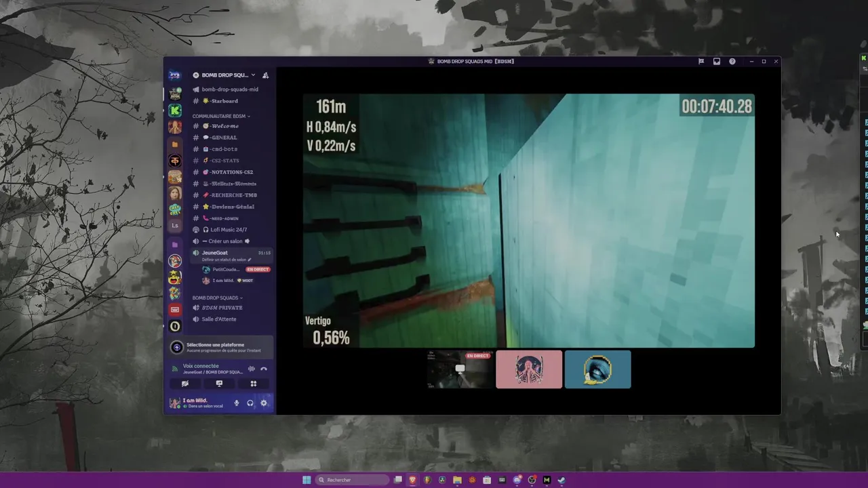Screen dimensions: 868x488
Task: Collapse BOMB DROP SQUADS category
Action: click(x=217, y=298)
